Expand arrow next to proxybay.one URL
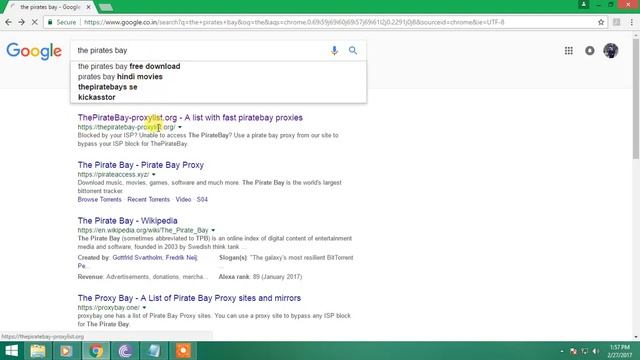 [x=144, y=308]
